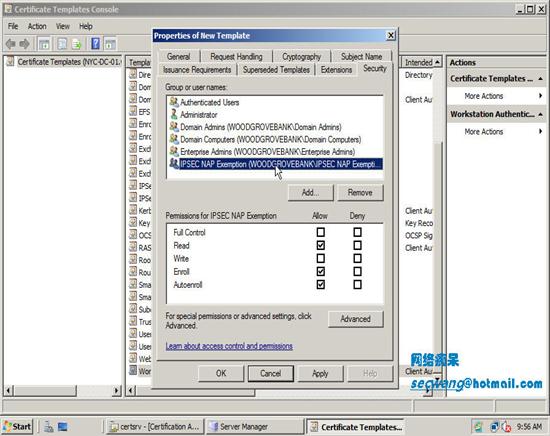Open Learn about access control link
The width and height of the screenshot is (550, 436).
(x=229, y=346)
